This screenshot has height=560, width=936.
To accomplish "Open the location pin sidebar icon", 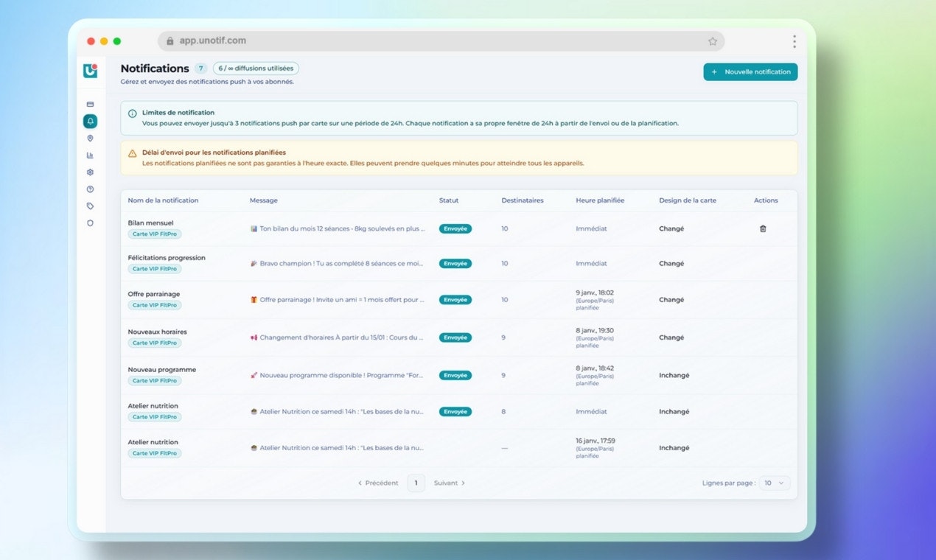I will coord(90,138).
